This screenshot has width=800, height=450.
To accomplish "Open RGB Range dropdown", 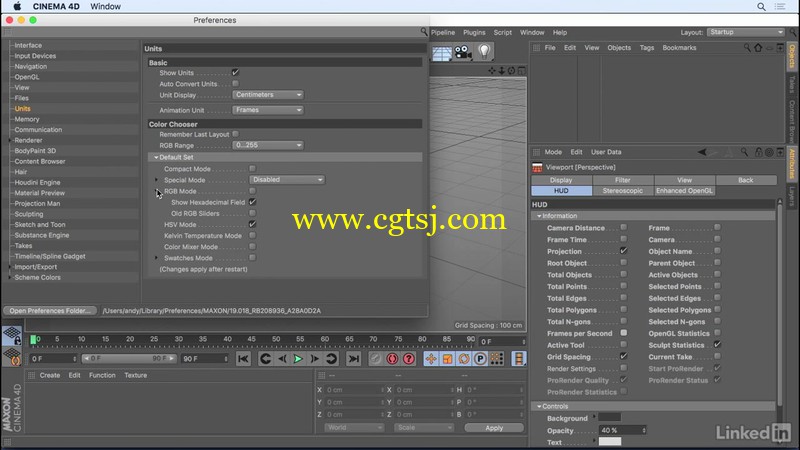I will [x=268, y=145].
